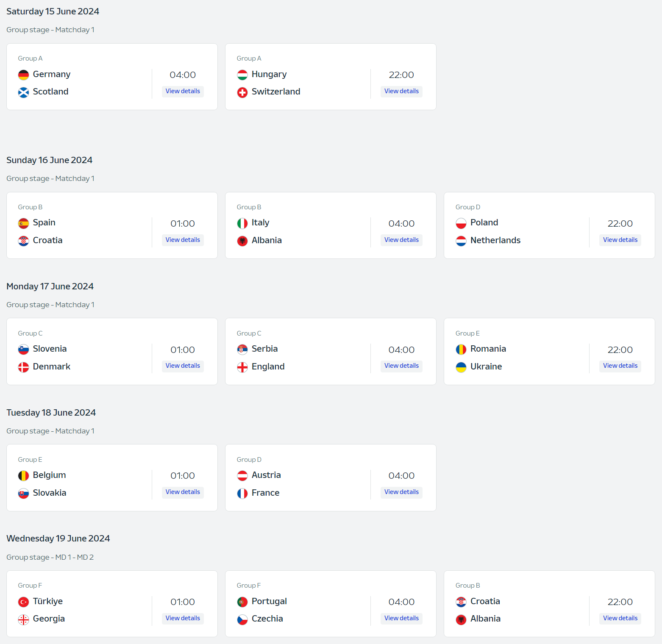This screenshot has height=644, width=662.
Task: Click the Germany flag icon
Action: coord(24,75)
